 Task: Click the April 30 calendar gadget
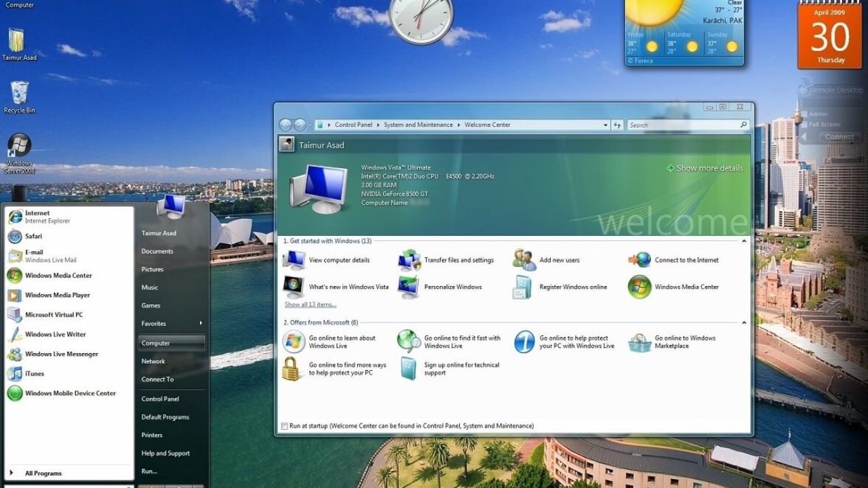point(830,35)
